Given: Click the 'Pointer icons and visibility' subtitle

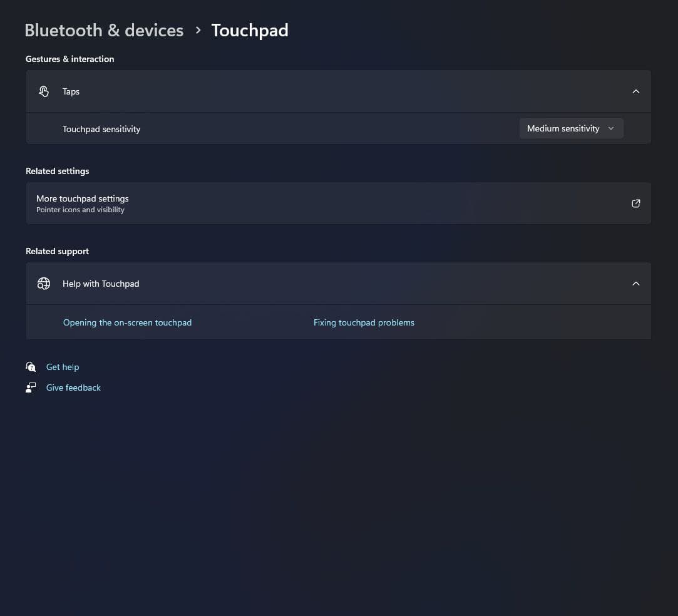Looking at the screenshot, I should click(80, 210).
